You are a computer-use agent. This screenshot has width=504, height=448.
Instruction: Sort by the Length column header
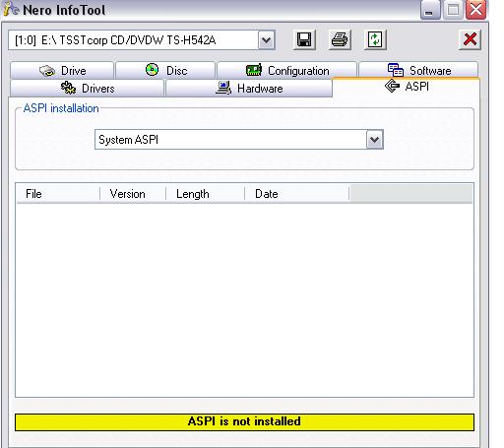206,194
